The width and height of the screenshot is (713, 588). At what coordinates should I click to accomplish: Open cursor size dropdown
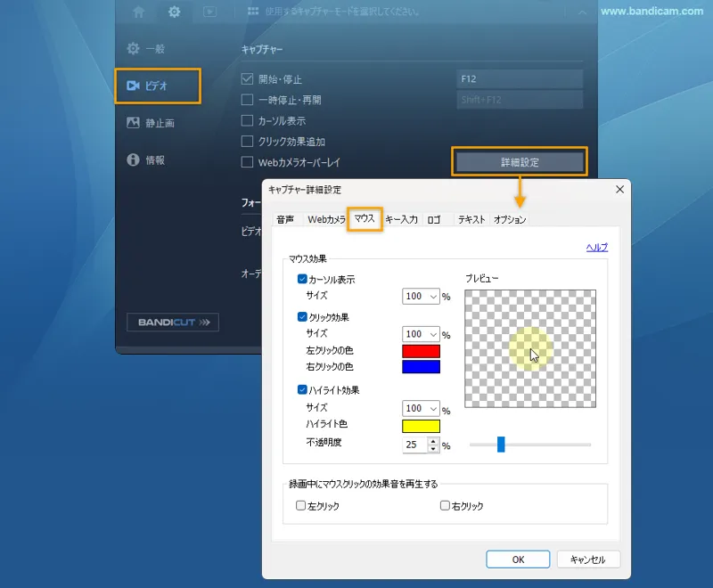pyautogui.click(x=421, y=297)
